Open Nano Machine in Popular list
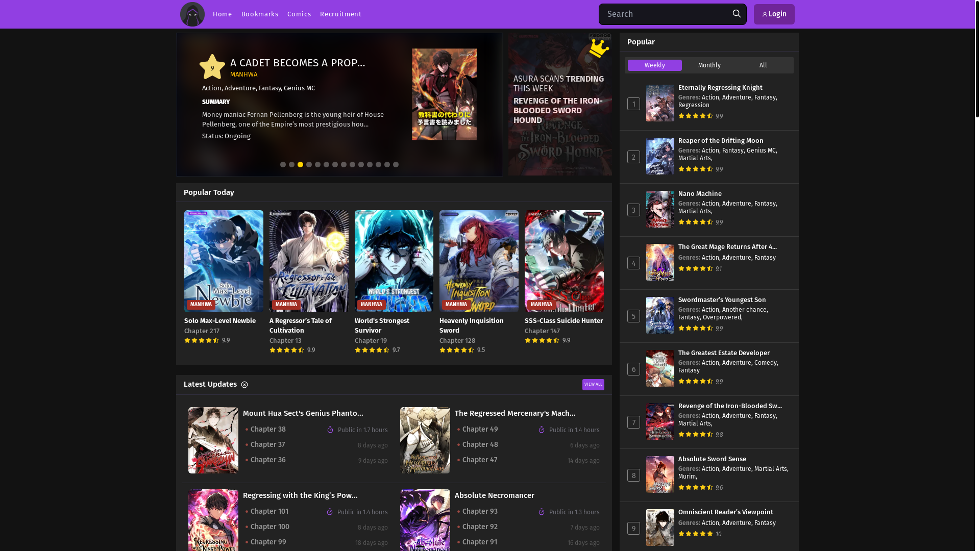Viewport: 980px width, 551px height. pos(700,194)
